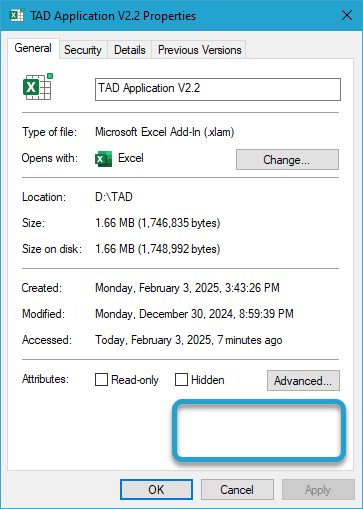Click the Location: label
363x509 pixels.
point(44,197)
